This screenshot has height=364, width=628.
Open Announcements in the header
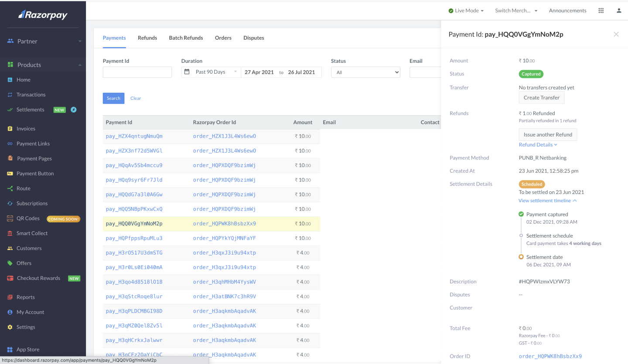[567, 10]
